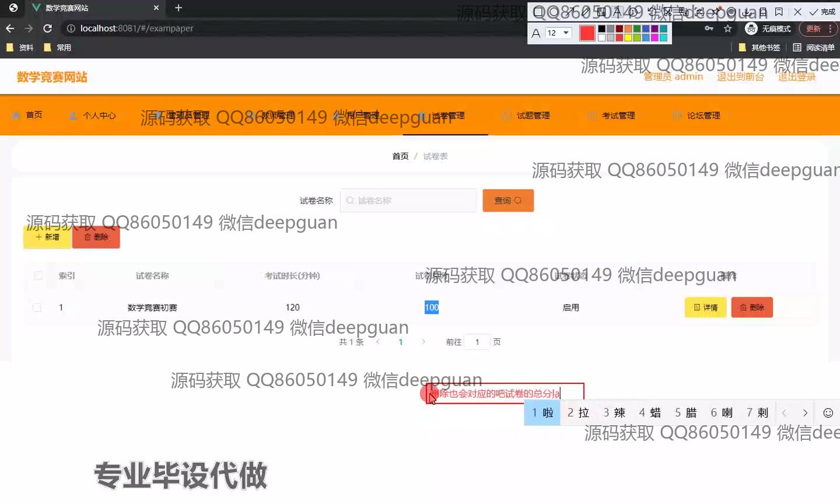Open the password key icon
840x504 pixels.
[x=709, y=29]
